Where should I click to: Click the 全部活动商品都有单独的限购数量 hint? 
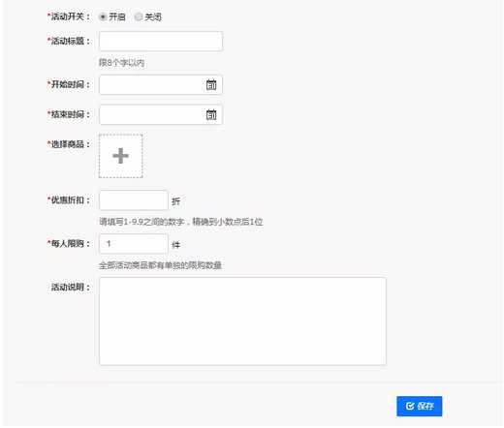click(x=160, y=265)
